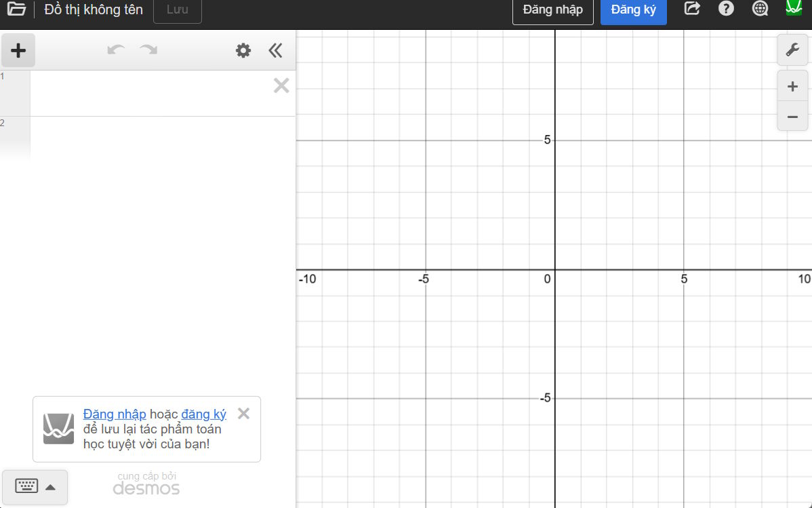Screen dimensions: 812x508
Task: Click the redo arrow icon
Action: point(148,50)
